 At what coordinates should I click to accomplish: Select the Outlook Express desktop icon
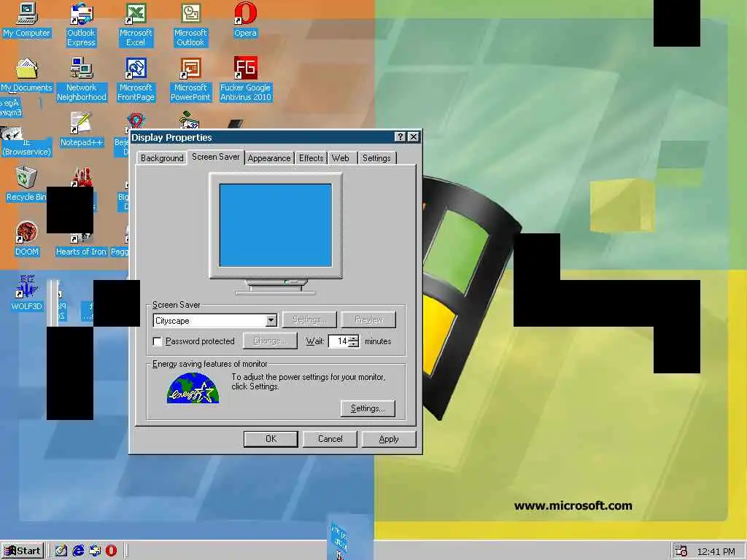pos(81,25)
